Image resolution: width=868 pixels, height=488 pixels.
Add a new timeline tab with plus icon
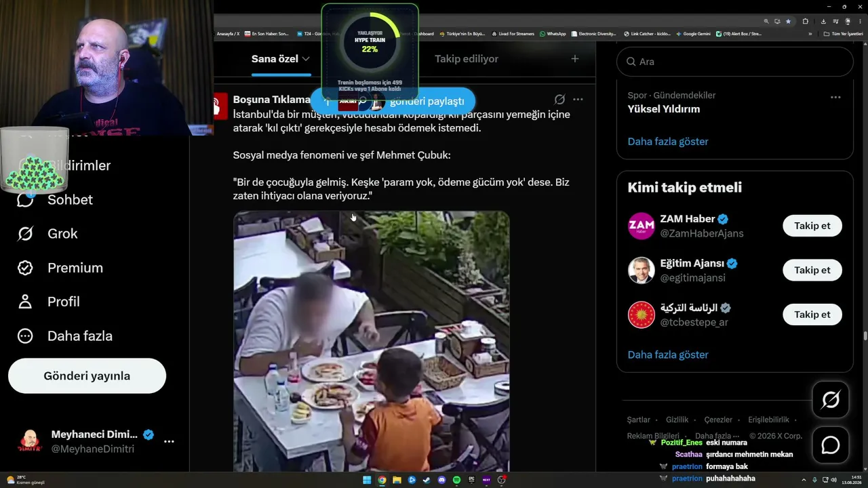point(575,59)
